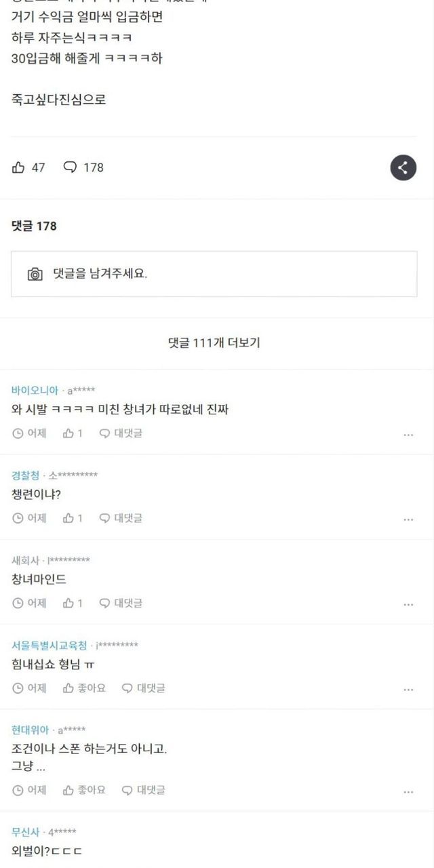The image size is (434, 868).
Task: Tap the camera icon in comment box
Action: (x=35, y=274)
